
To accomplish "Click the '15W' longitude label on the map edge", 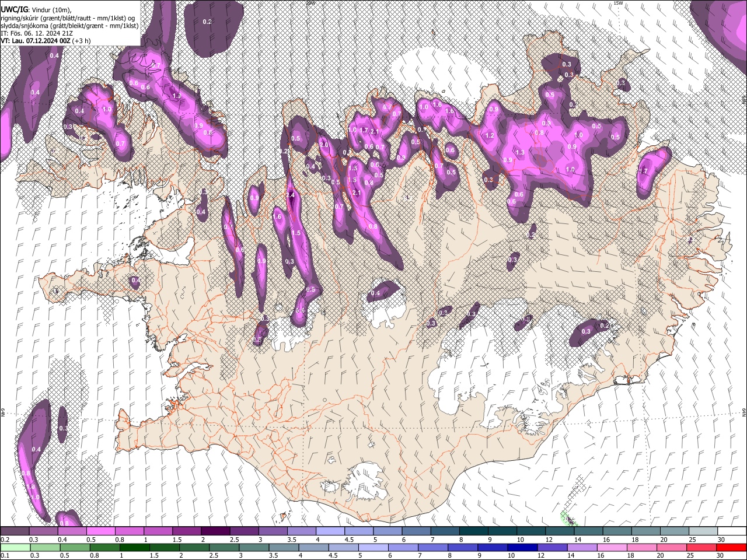I will click(618, 3).
